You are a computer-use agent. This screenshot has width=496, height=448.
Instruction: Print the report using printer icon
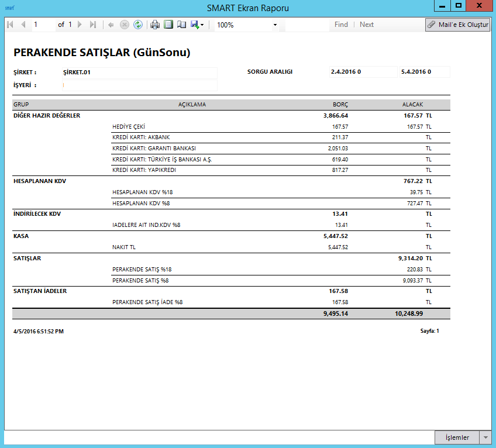point(155,25)
